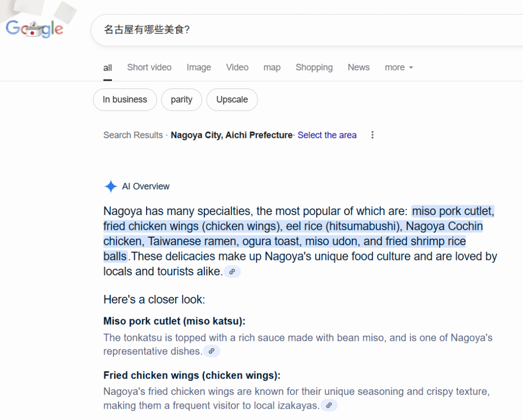Image resolution: width=523 pixels, height=420 pixels.
Task: Click the 'Search Results' label
Action: click(133, 135)
